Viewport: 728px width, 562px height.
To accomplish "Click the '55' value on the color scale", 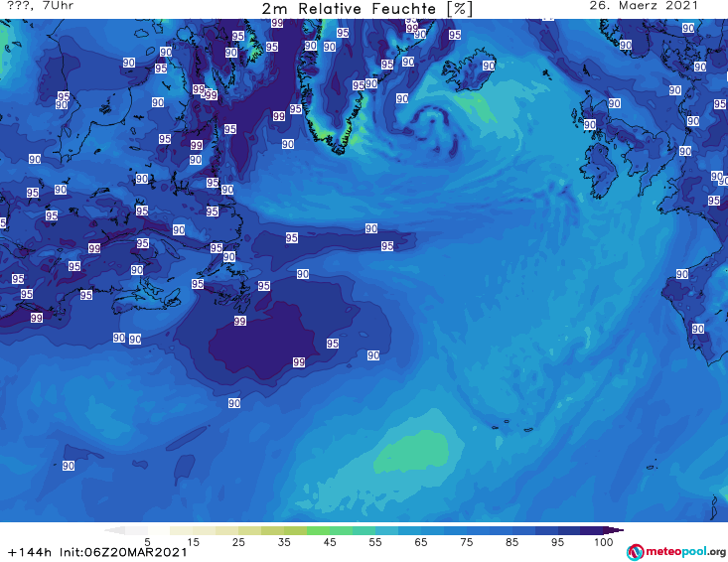I will click(x=375, y=542).
